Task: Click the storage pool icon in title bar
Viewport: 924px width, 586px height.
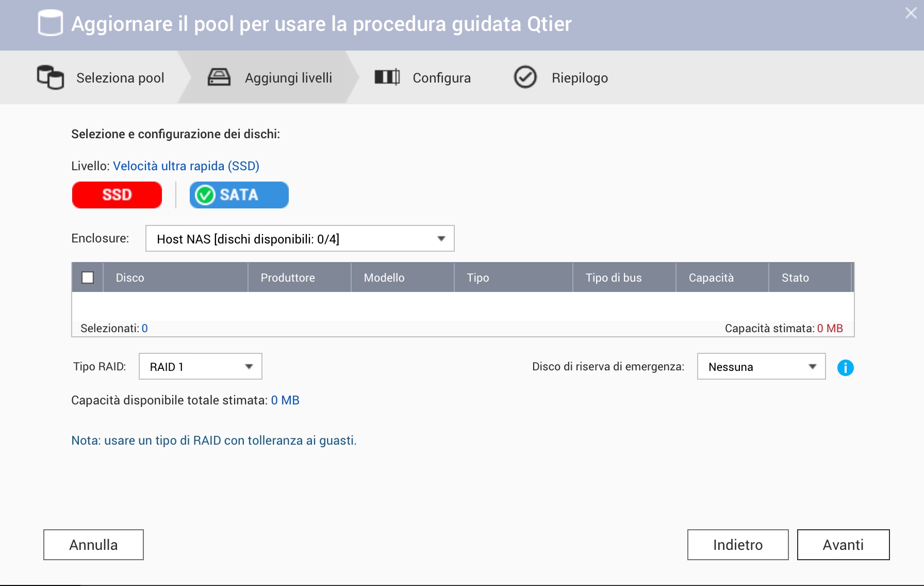Action: pos(51,24)
